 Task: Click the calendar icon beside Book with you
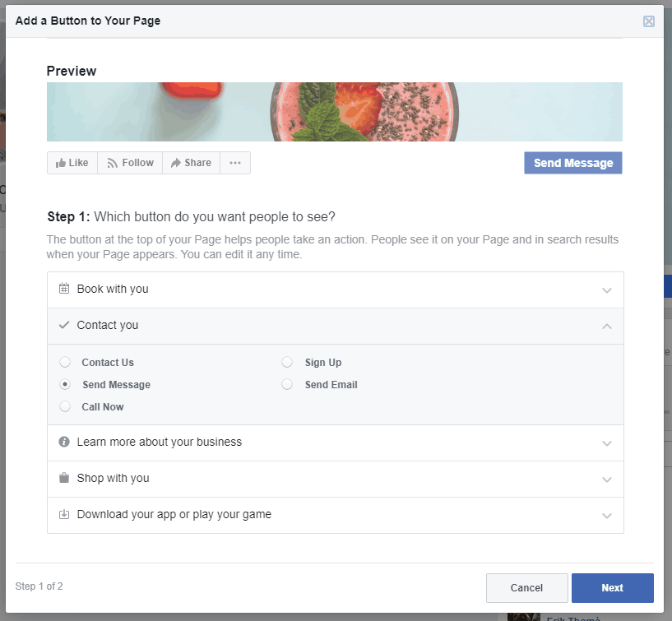point(64,290)
